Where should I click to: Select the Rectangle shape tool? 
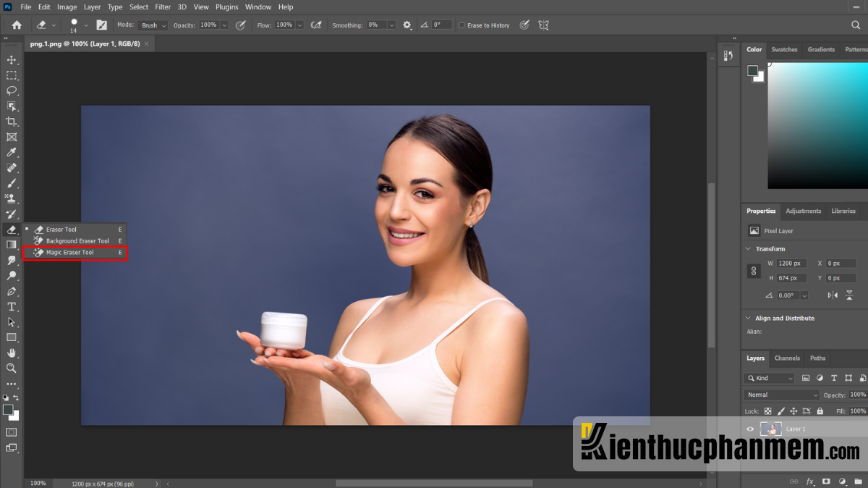click(12, 337)
